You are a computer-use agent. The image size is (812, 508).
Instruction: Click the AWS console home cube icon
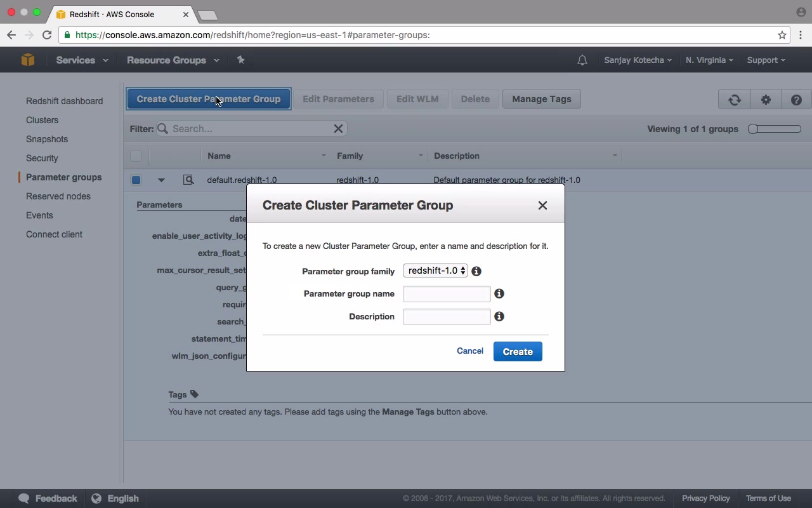(28, 60)
